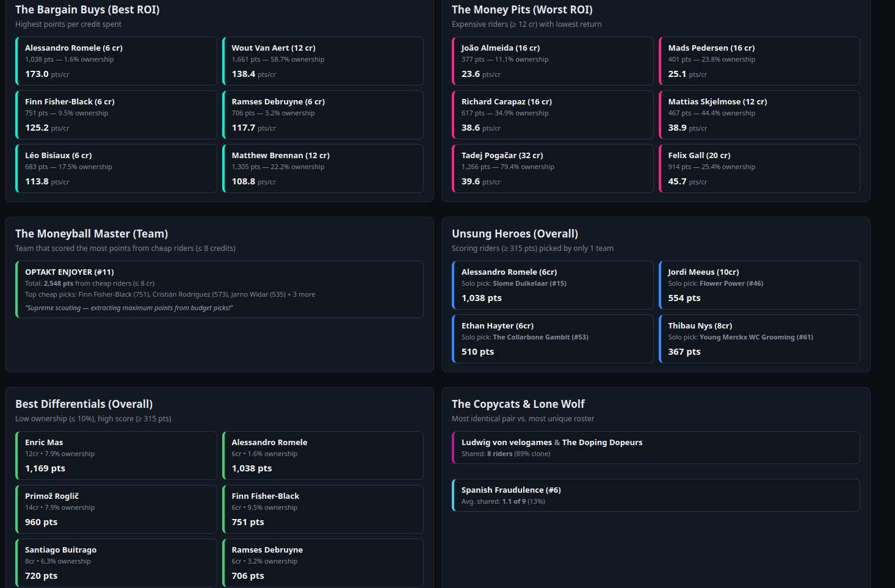The image size is (895, 588).
Task: Open the Tadej Pogačar worst ROI card
Action: [553, 169]
